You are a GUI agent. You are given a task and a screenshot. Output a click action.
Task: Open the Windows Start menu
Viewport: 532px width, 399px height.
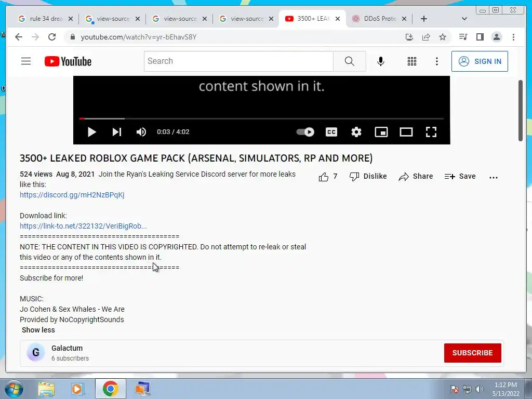tap(13, 389)
